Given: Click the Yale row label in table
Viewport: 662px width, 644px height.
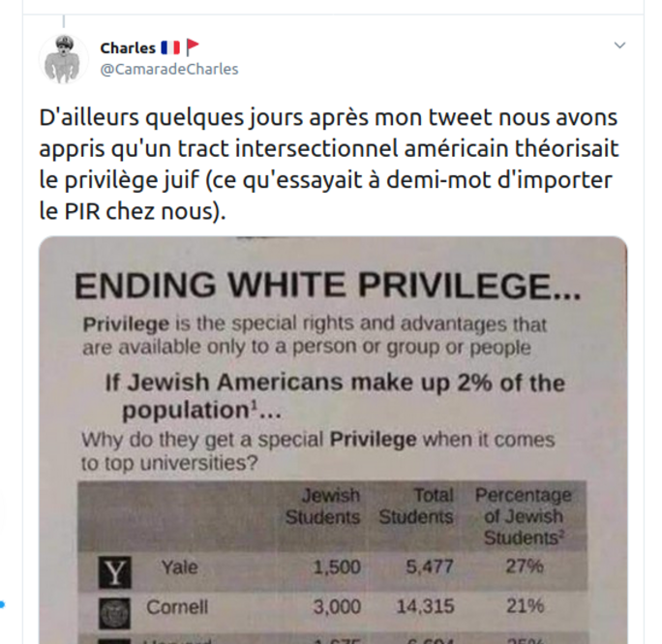Looking at the screenshot, I should (x=179, y=567).
